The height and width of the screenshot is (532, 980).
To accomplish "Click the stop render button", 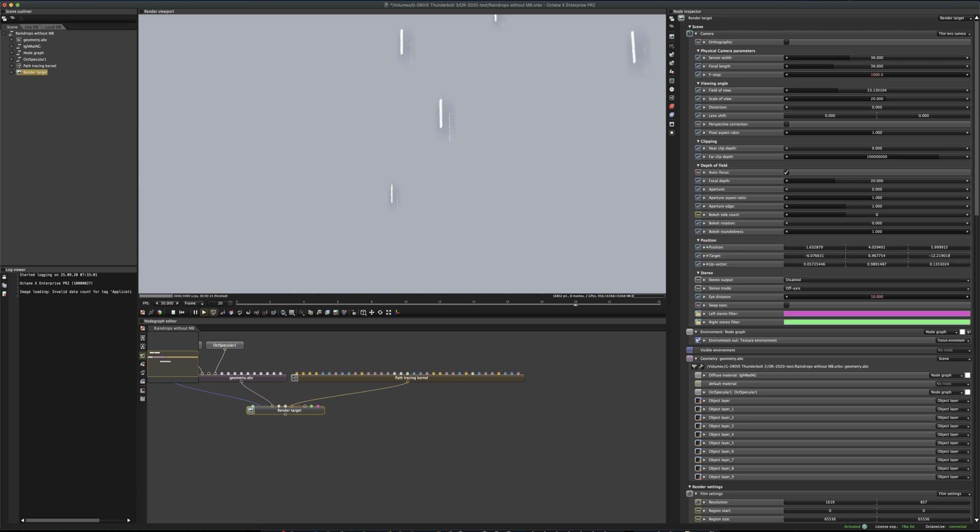I will coord(173,313).
